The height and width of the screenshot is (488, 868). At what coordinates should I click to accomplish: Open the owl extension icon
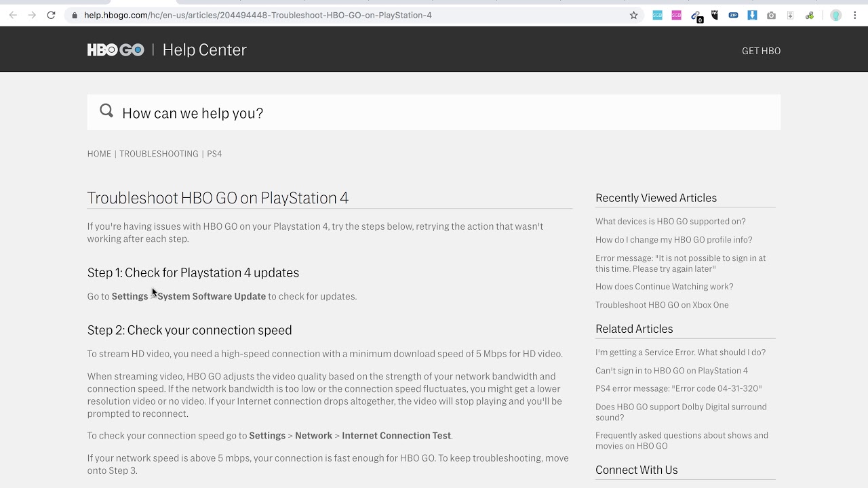[714, 15]
